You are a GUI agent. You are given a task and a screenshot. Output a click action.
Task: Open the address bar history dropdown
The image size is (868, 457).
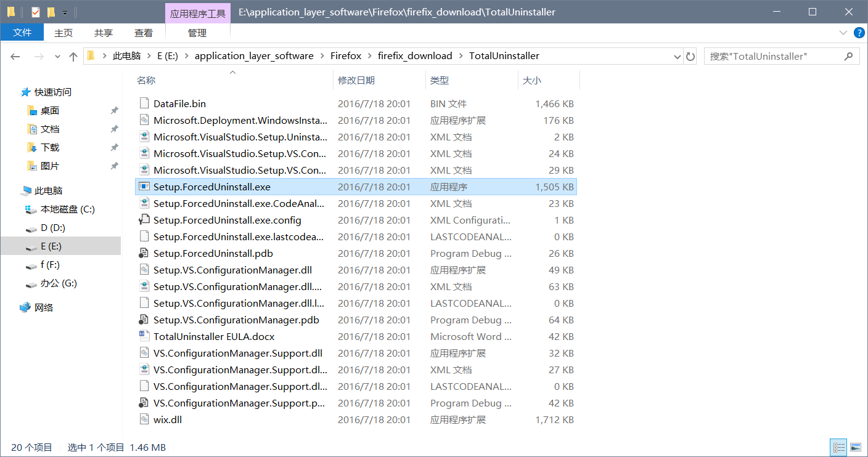[x=678, y=56]
